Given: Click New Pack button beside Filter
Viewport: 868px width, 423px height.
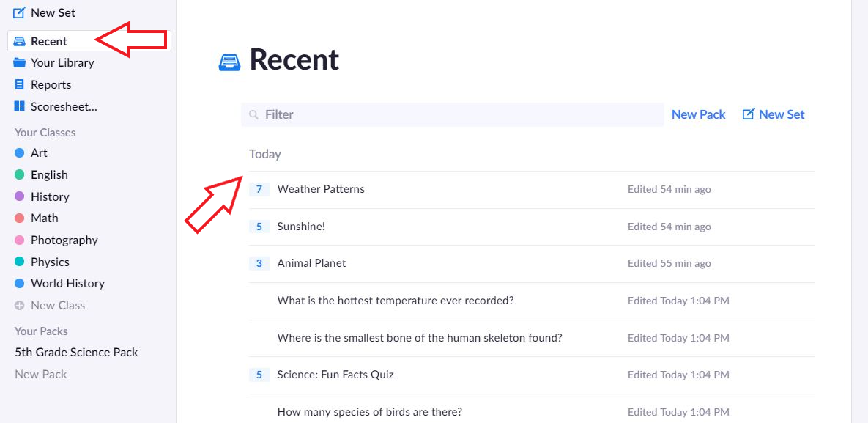Looking at the screenshot, I should click(699, 115).
